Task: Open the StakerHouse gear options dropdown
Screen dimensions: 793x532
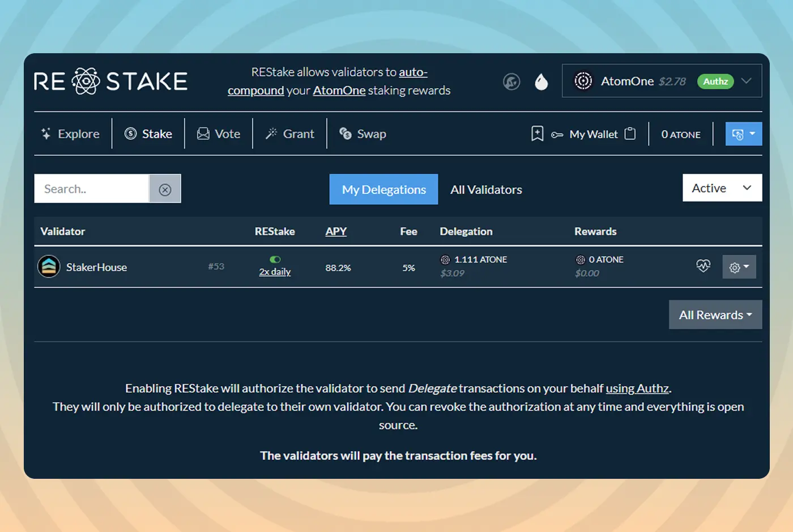Action: [x=739, y=267]
